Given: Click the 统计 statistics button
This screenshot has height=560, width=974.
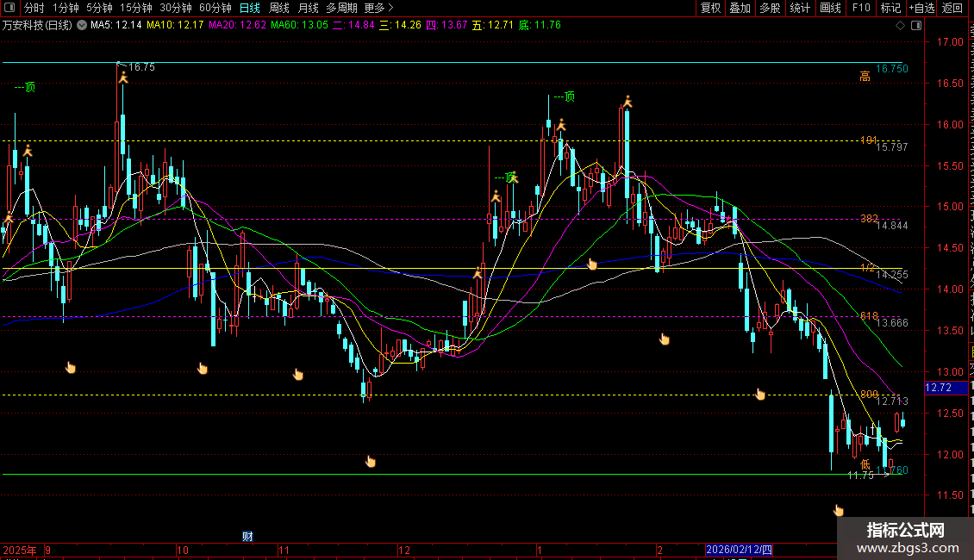Looking at the screenshot, I should pos(800,8).
